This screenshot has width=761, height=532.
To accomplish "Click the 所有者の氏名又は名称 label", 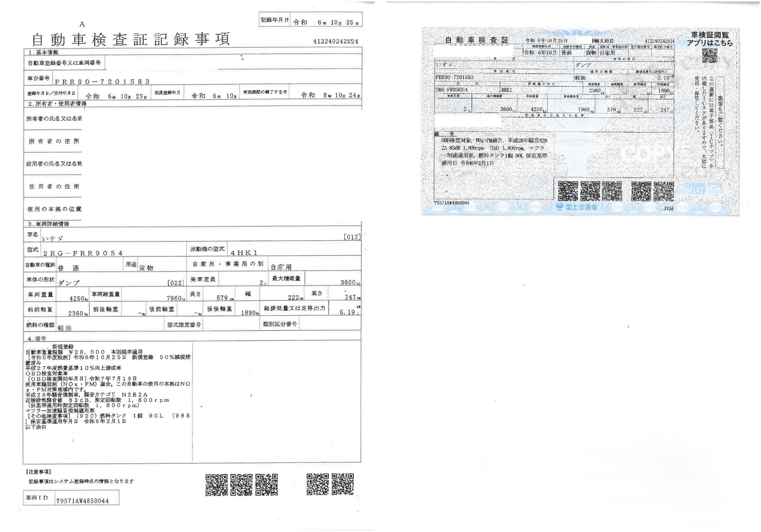I will pos(54,118).
